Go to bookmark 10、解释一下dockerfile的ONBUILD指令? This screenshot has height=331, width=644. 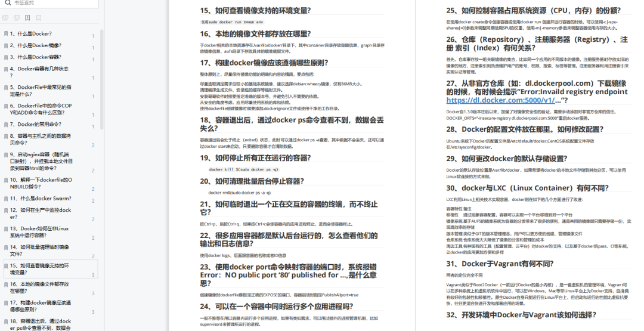coord(41,183)
